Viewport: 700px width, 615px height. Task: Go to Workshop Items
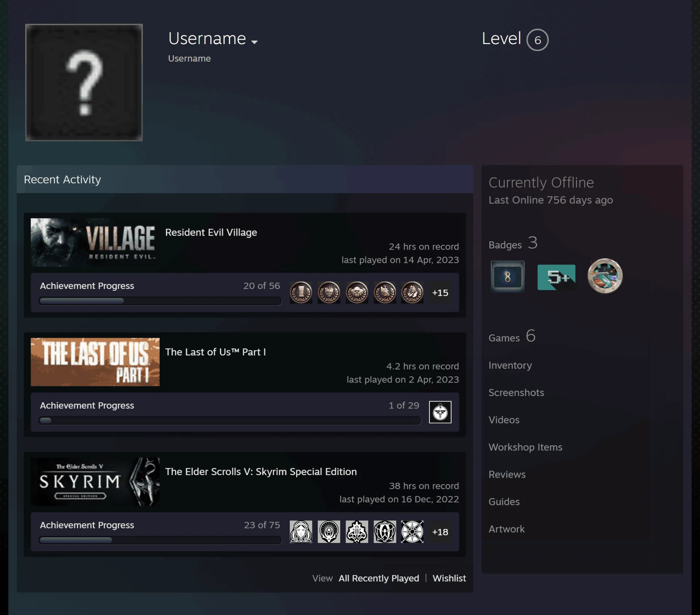[x=525, y=447]
